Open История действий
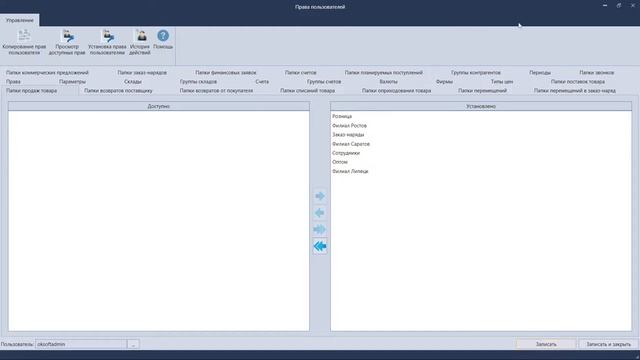The width and height of the screenshot is (640, 360). pyautogui.click(x=140, y=42)
